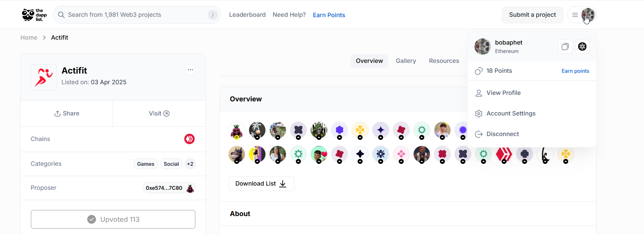Click the palm tree avatar
This screenshot has height=234, width=644.
[x=257, y=130]
